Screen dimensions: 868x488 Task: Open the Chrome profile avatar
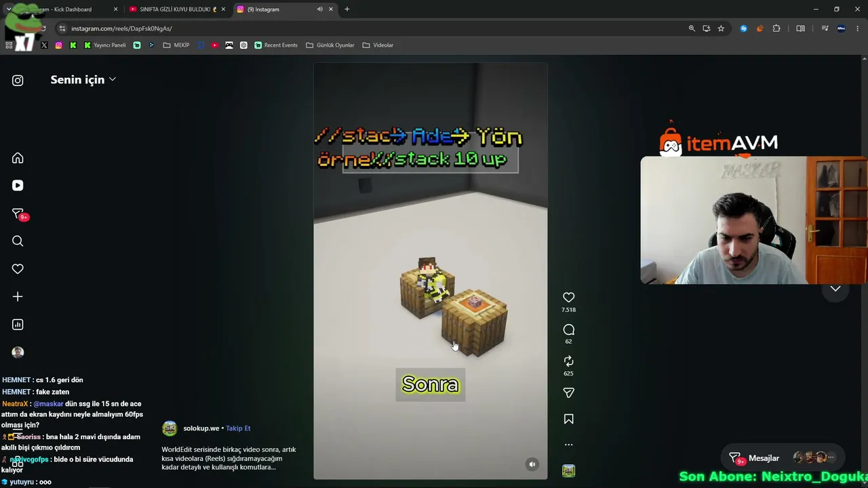click(842, 28)
